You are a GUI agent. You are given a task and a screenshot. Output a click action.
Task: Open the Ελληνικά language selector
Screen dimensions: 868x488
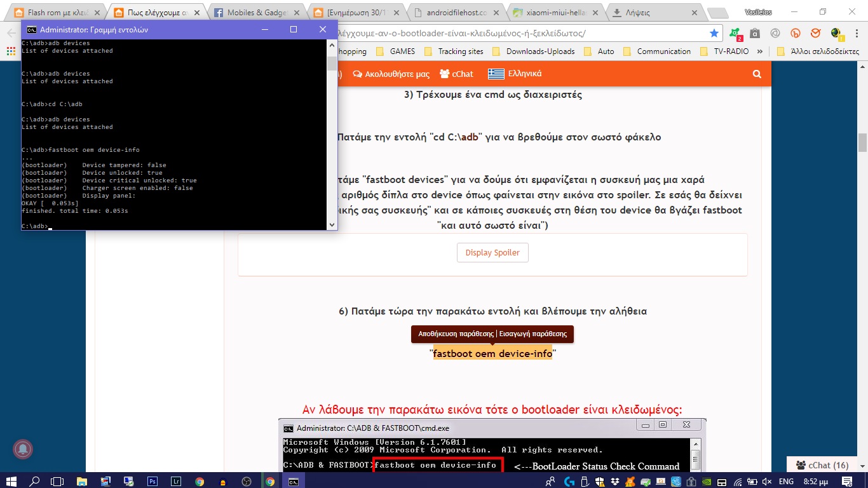(515, 74)
